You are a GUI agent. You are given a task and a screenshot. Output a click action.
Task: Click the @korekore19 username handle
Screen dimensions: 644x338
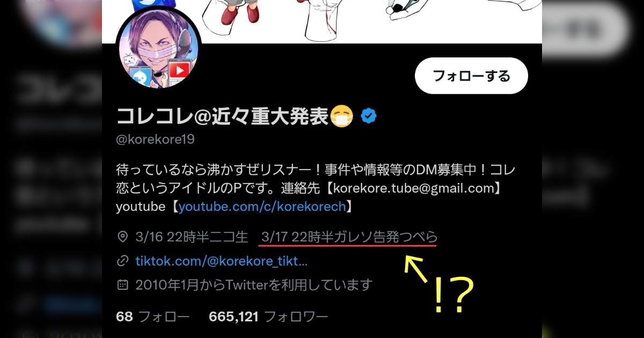(x=155, y=139)
